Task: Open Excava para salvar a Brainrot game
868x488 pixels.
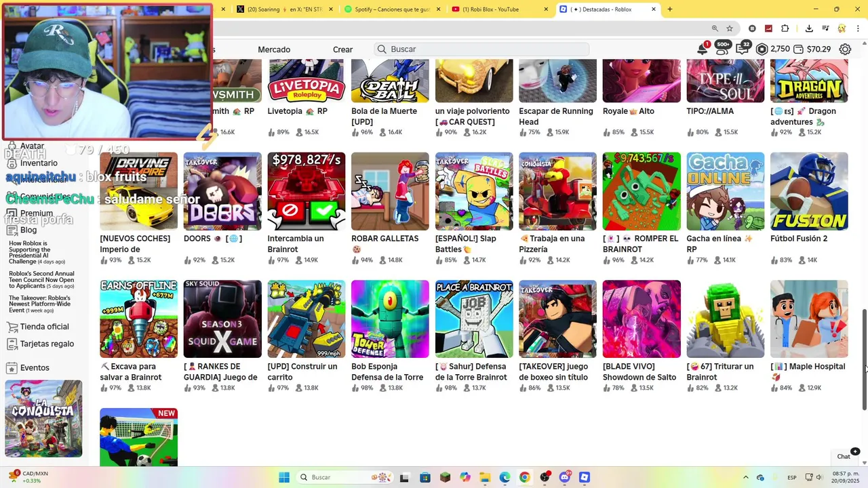Action: pyautogui.click(x=138, y=319)
